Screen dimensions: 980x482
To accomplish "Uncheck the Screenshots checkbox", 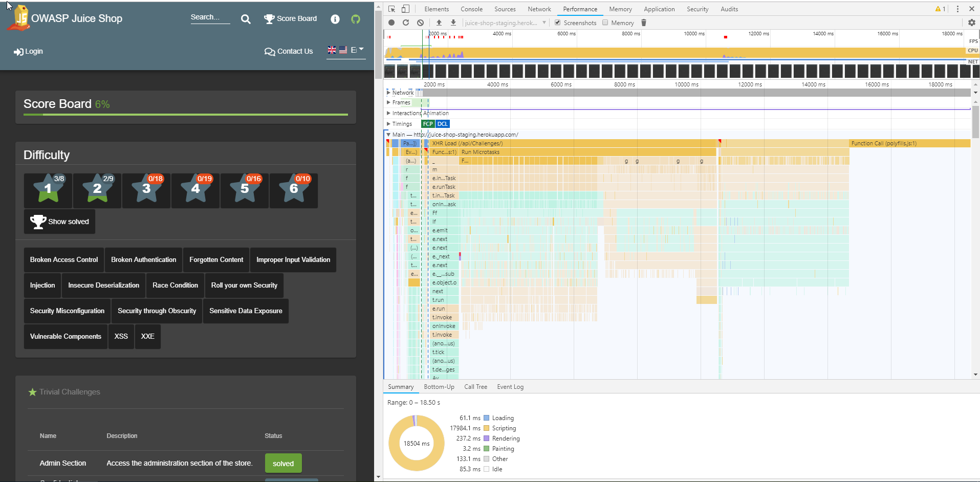I will pyautogui.click(x=558, y=23).
